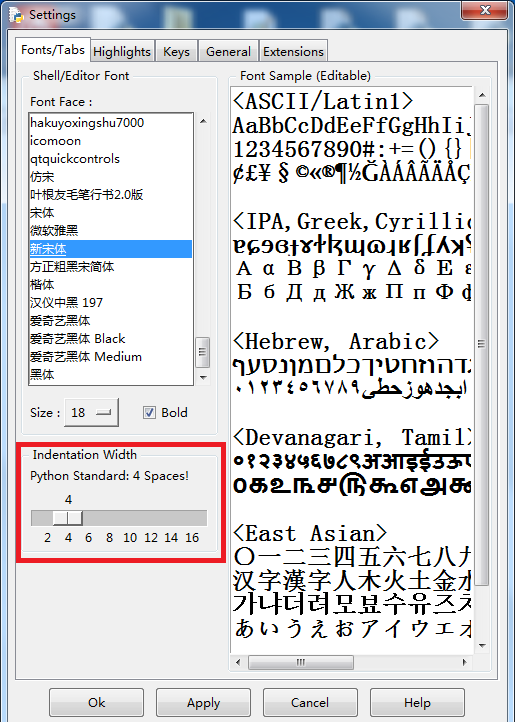The image size is (515, 722).
Task: Select the icomoon font
Action: tap(111, 140)
